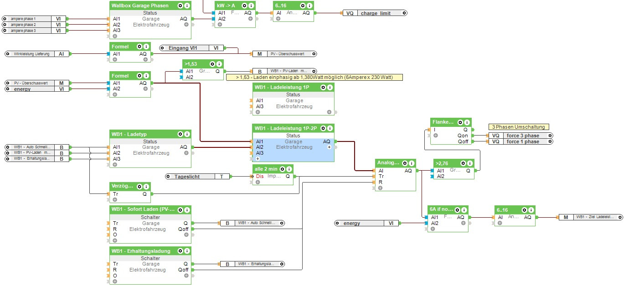Open gear settings on >2,76 block
Image resolution: width=644 pixels, height=303 pixels.
click(x=464, y=163)
